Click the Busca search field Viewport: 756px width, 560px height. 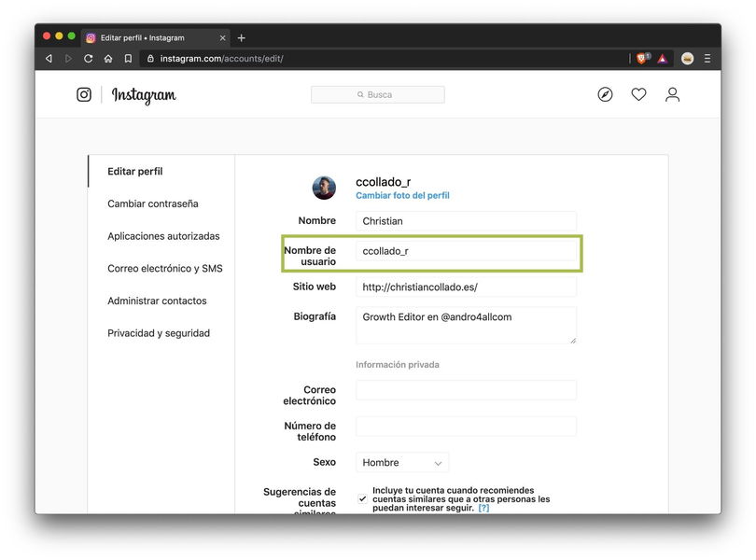(378, 94)
